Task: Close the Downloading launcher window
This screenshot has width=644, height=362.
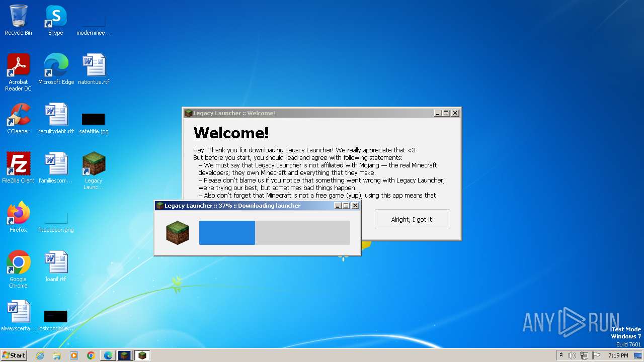Action: [355, 206]
